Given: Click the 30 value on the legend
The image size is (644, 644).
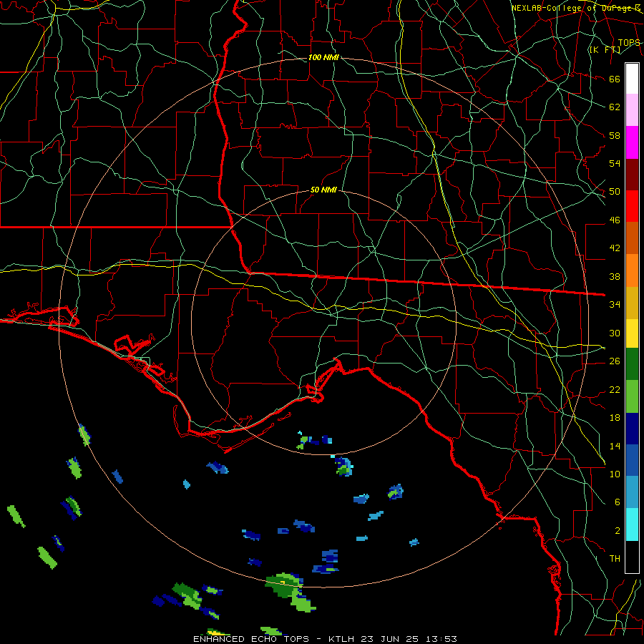Looking at the screenshot, I should pyautogui.click(x=615, y=333).
